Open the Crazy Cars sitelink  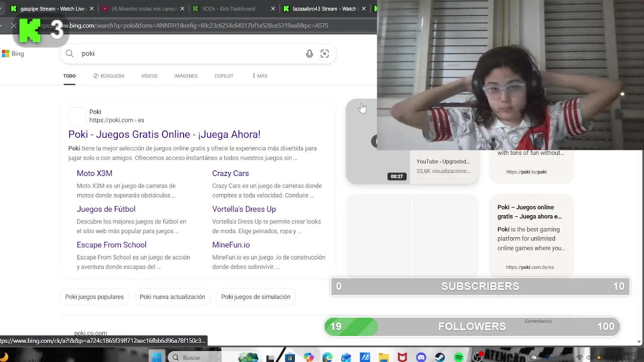(230, 173)
